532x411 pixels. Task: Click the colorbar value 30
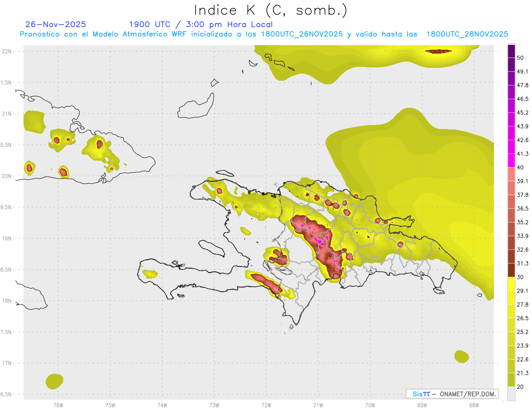tap(521, 277)
